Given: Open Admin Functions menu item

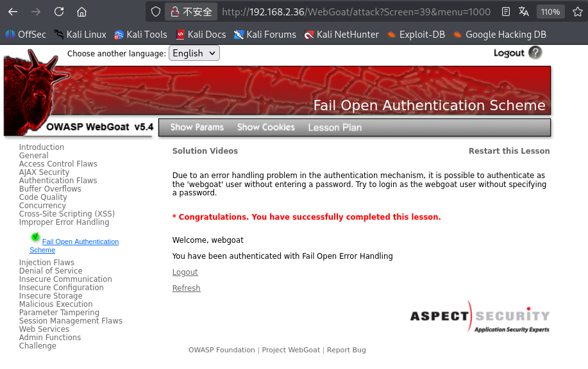Looking at the screenshot, I should pyautogui.click(x=50, y=338).
